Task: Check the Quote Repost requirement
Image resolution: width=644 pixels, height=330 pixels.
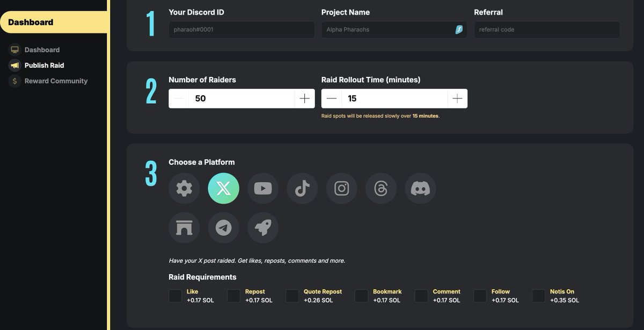Action: click(292, 296)
